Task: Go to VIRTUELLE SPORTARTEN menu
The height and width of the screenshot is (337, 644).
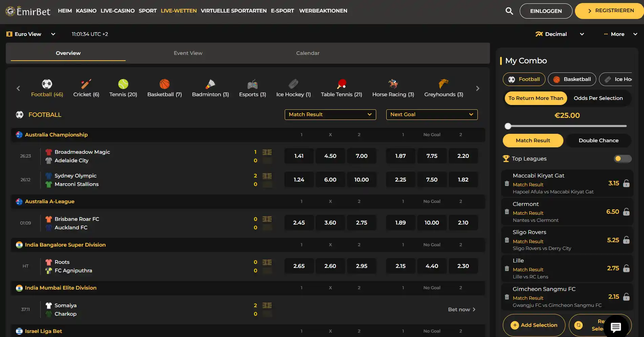Action: coord(234,11)
